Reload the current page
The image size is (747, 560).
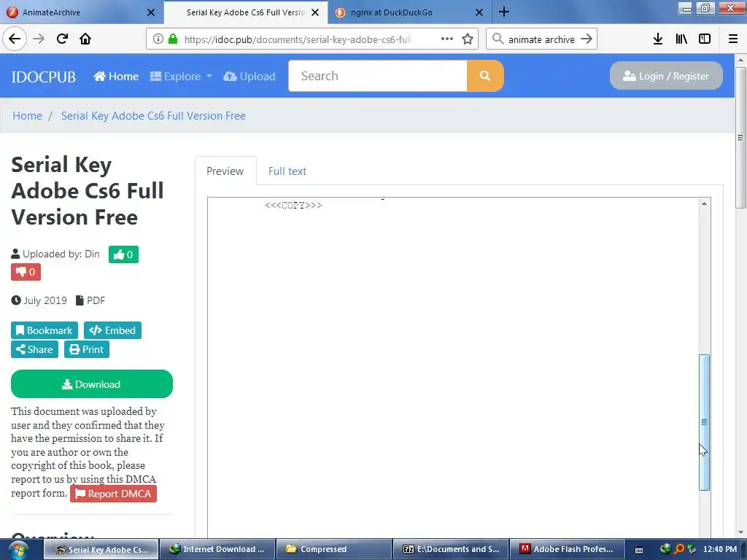[x=62, y=39]
